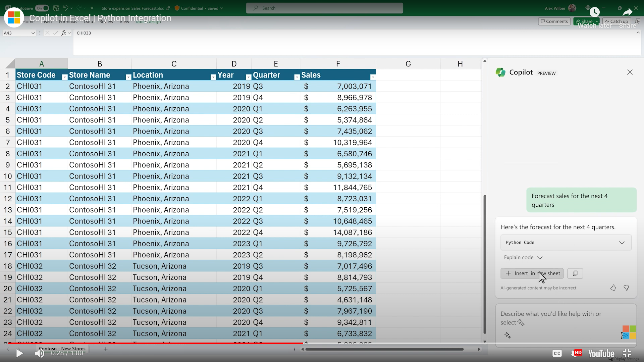Open the Comments button

coord(554,21)
